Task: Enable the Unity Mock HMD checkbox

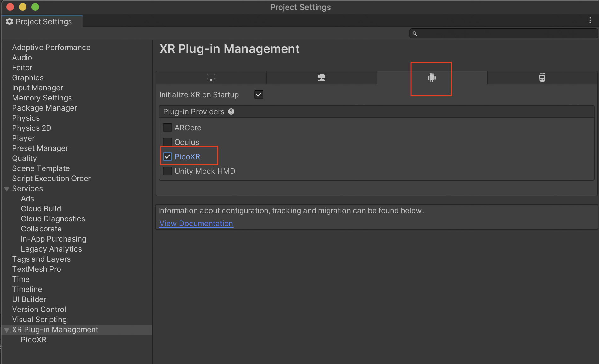Action: (x=168, y=171)
